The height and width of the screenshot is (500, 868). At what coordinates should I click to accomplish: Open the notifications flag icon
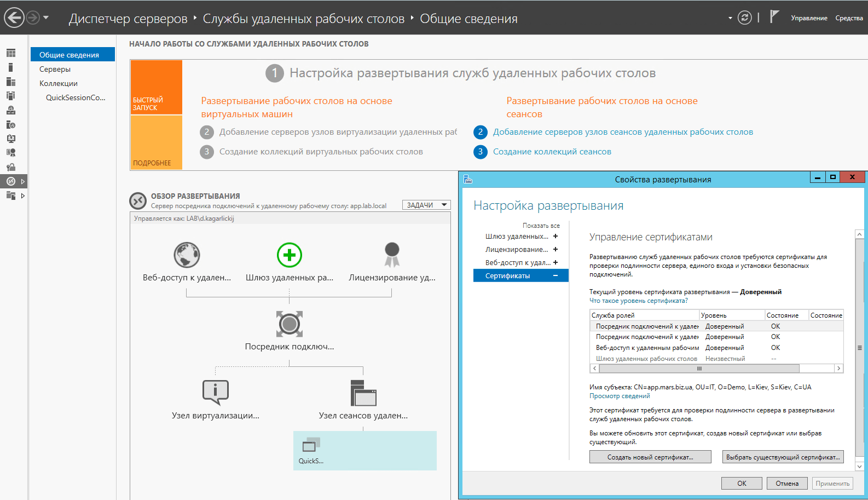click(x=774, y=17)
